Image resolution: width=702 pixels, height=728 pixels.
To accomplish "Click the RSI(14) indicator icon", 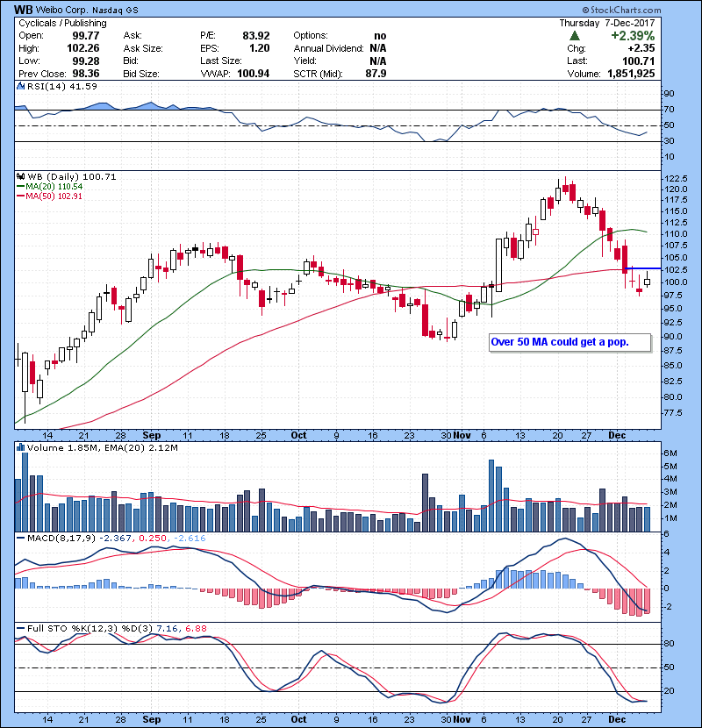I will pyautogui.click(x=20, y=86).
